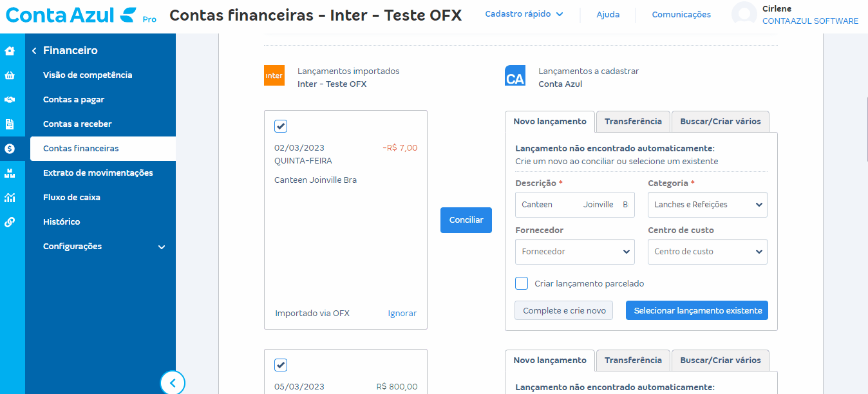Open Contas a receber
The height and width of the screenshot is (394, 868).
pyautogui.click(x=77, y=124)
